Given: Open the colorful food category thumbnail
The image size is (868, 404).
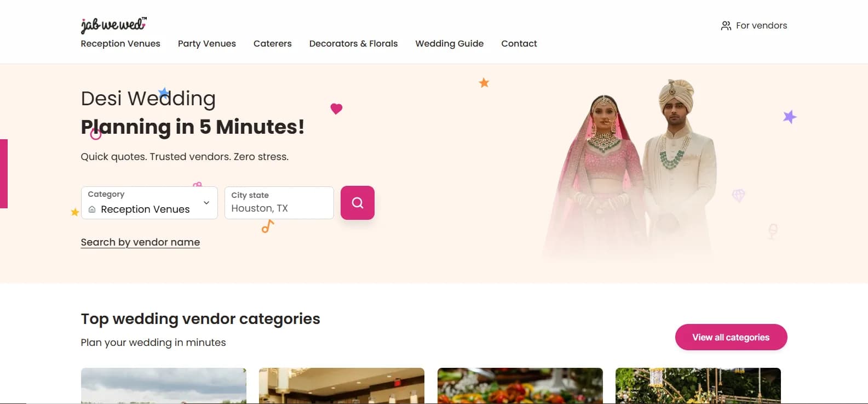Looking at the screenshot, I should [520, 386].
